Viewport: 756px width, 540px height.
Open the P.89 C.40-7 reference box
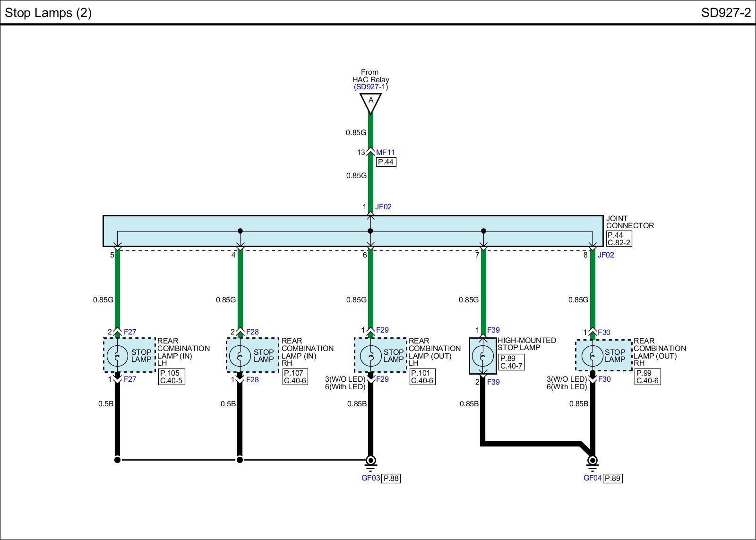tap(511, 362)
